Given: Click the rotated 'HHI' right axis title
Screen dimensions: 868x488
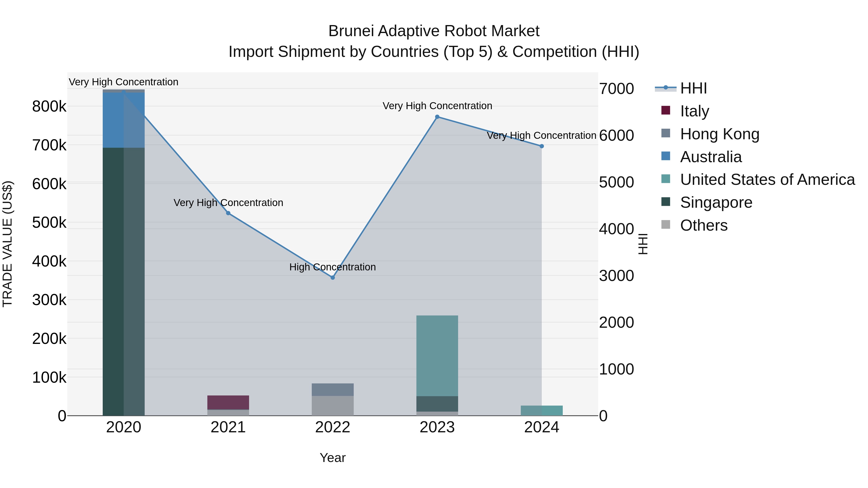Looking at the screenshot, I should (643, 244).
